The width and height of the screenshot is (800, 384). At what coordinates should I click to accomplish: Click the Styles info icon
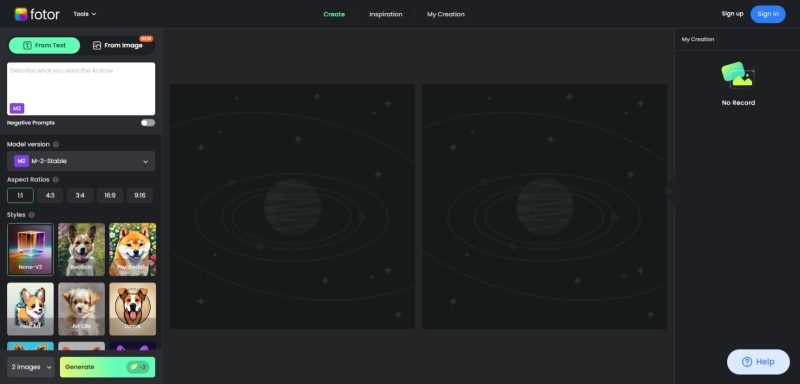pyautogui.click(x=32, y=215)
